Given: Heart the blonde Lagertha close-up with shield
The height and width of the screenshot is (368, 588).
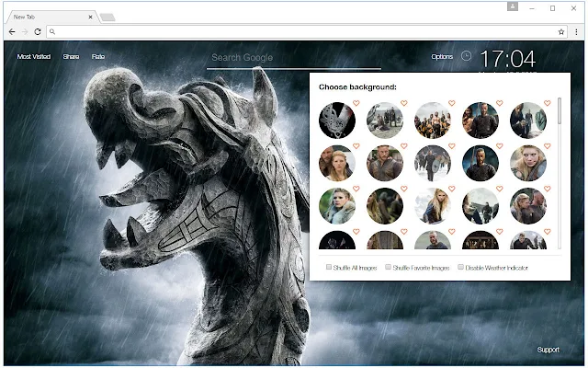Looking at the screenshot, I should click(x=548, y=145).
